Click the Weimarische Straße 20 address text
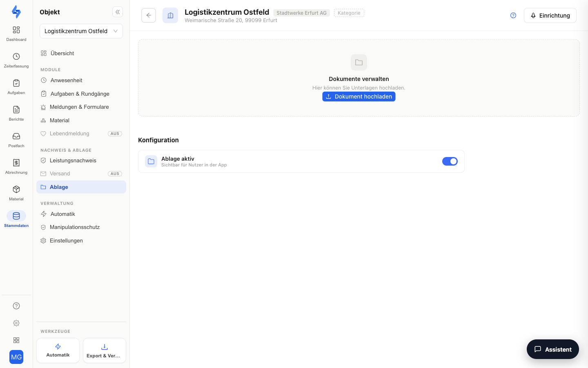The width and height of the screenshot is (588, 368). [231, 20]
